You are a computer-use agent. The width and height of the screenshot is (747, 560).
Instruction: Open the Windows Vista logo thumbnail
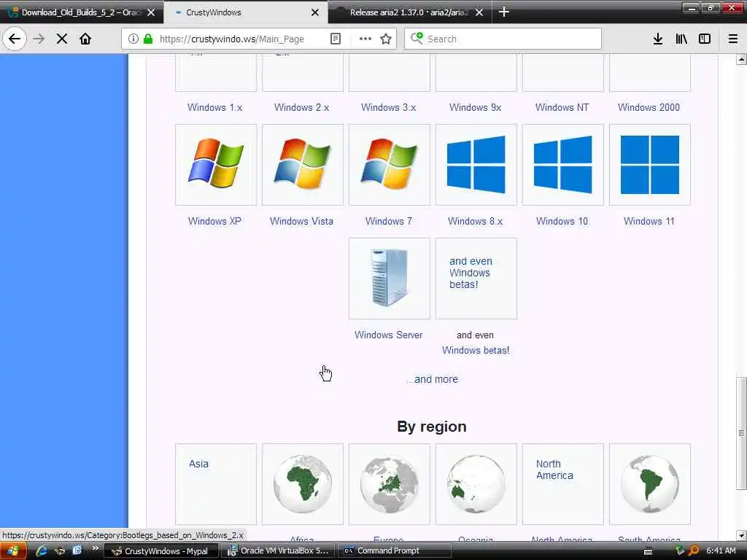(303, 165)
